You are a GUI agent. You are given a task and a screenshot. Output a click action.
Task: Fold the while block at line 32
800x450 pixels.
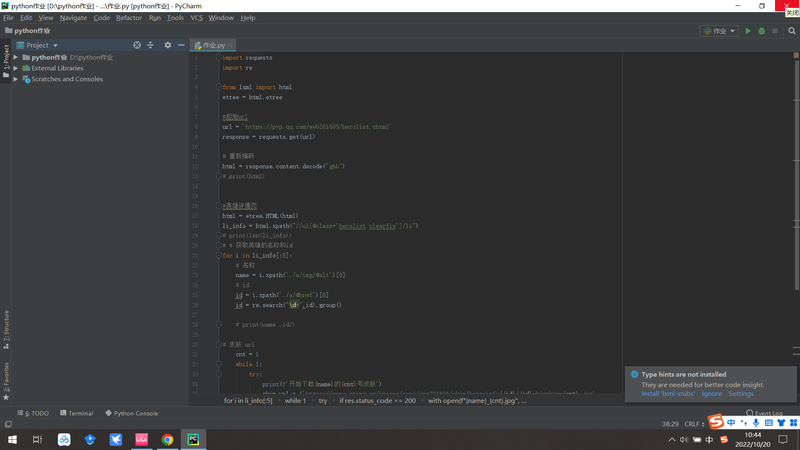tap(218, 364)
